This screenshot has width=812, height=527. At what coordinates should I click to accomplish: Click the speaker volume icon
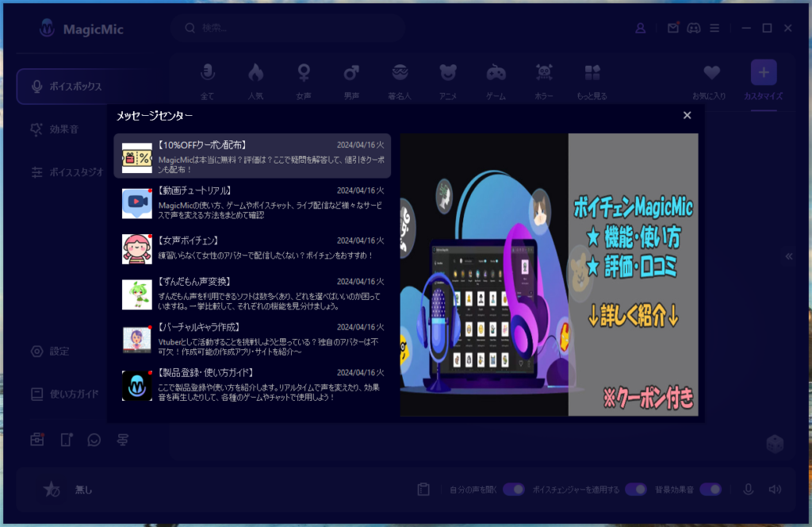pos(775,489)
